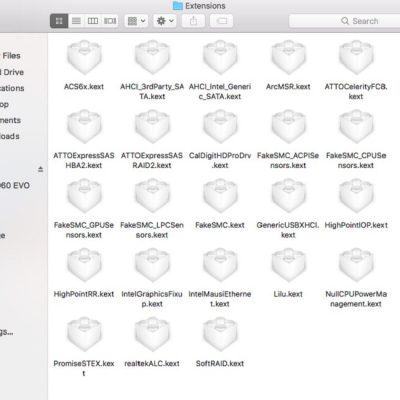
Task: Select the GenericUSBXHCI.kext icon
Action: pyautogui.click(x=288, y=196)
